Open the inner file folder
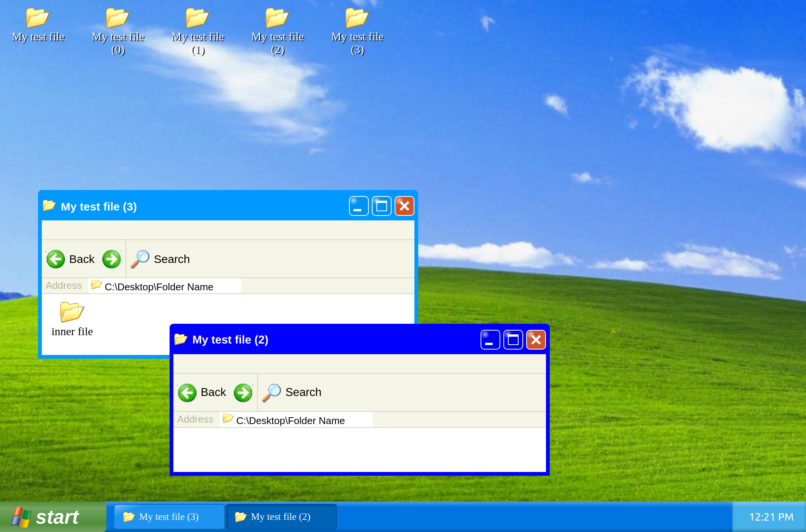The width and height of the screenshot is (806, 532). tap(72, 313)
